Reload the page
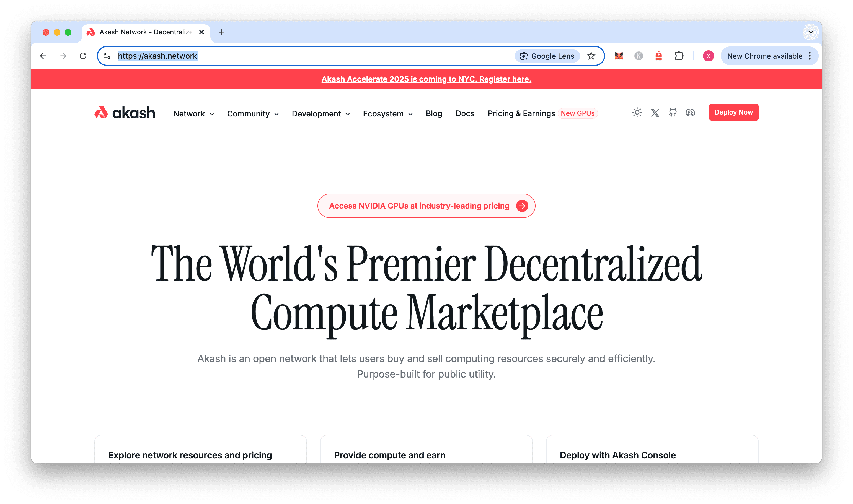Image resolution: width=853 pixels, height=504 pixels. [x=83, y=56]
